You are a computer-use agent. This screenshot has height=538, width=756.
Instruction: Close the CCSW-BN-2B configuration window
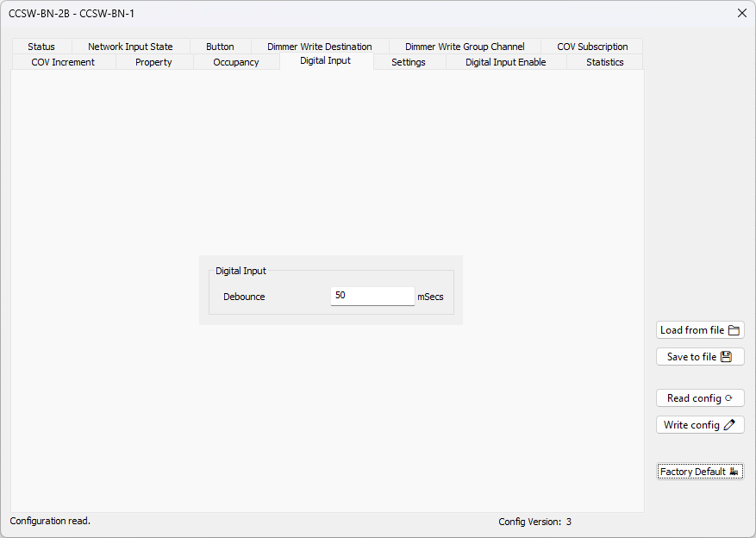tap(742, 13)
